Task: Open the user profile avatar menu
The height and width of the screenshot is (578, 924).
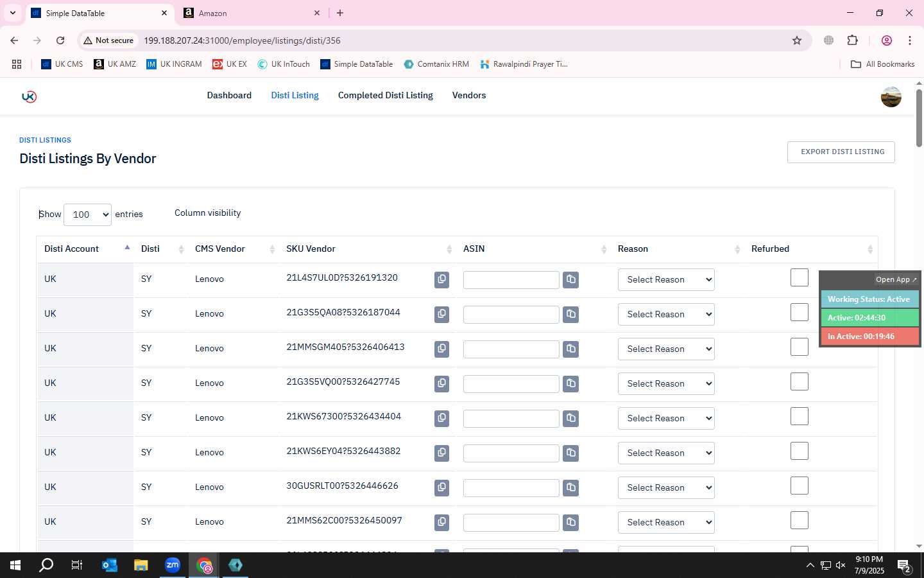Action: tap(891, 96)
